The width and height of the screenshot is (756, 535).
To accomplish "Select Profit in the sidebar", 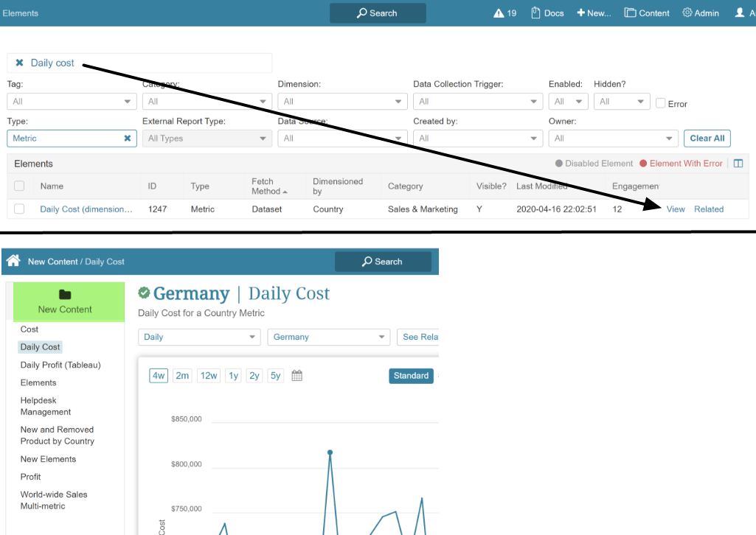I will [x=30, y=477].
